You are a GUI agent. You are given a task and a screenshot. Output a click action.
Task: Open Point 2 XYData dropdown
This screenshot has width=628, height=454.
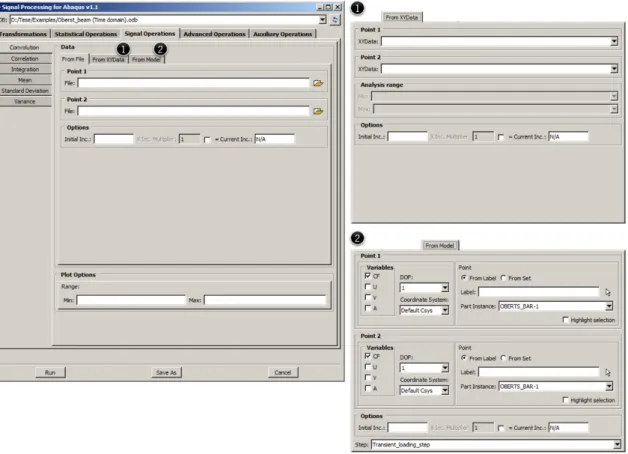614,69
